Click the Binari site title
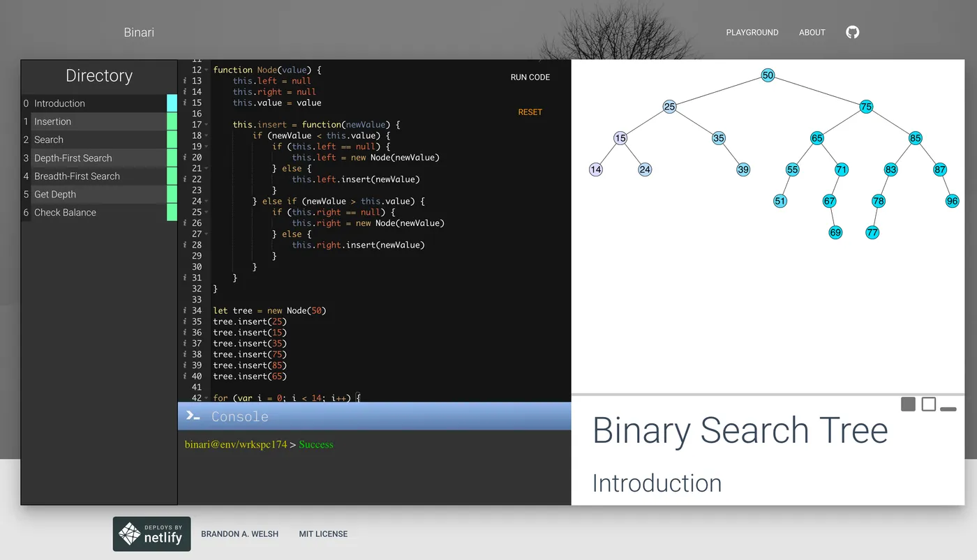 139,32
